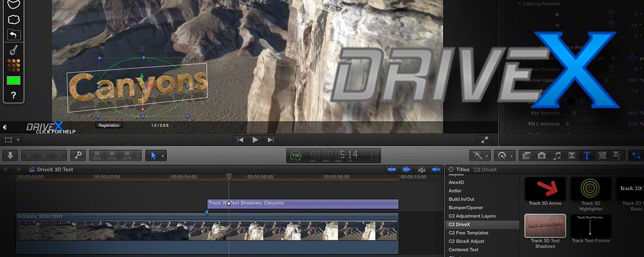This screenshot has height=257, width=644.
Task: Go to previous edit in viewer
Action: (240, 140)
